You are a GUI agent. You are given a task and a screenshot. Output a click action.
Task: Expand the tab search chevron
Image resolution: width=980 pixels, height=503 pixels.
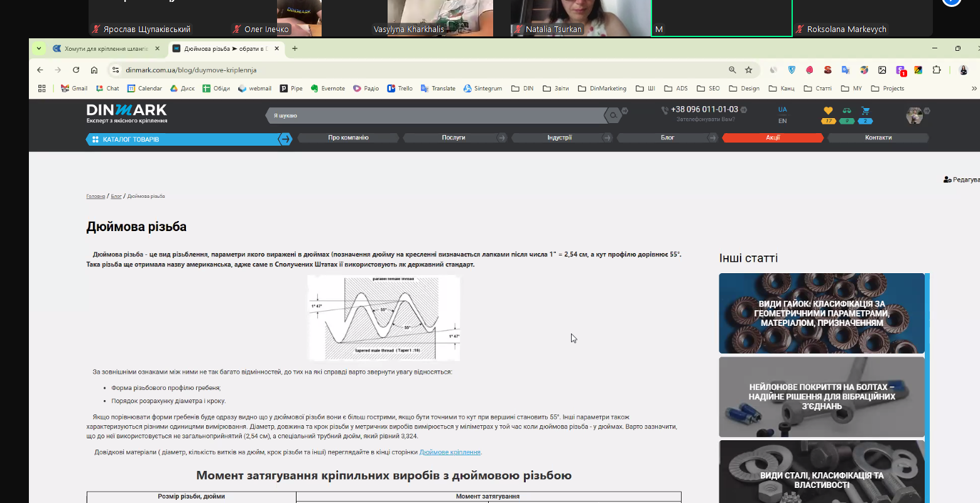39,48
